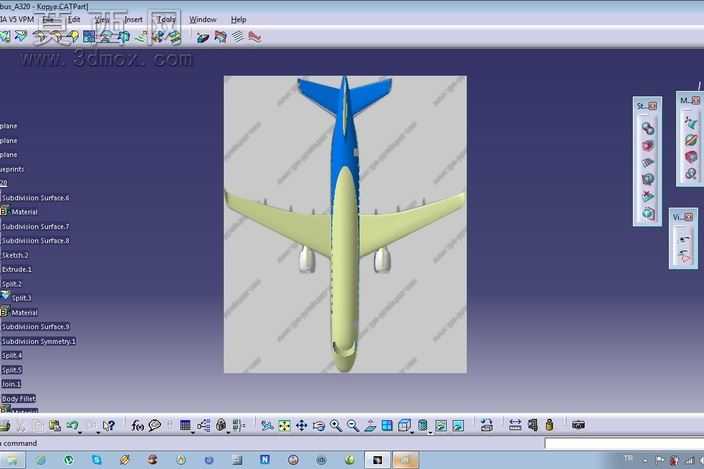This screenshot has height=469, width=704.
Task: Click the Paste icon in bottom toolbar
Action: tap(55, 425)
